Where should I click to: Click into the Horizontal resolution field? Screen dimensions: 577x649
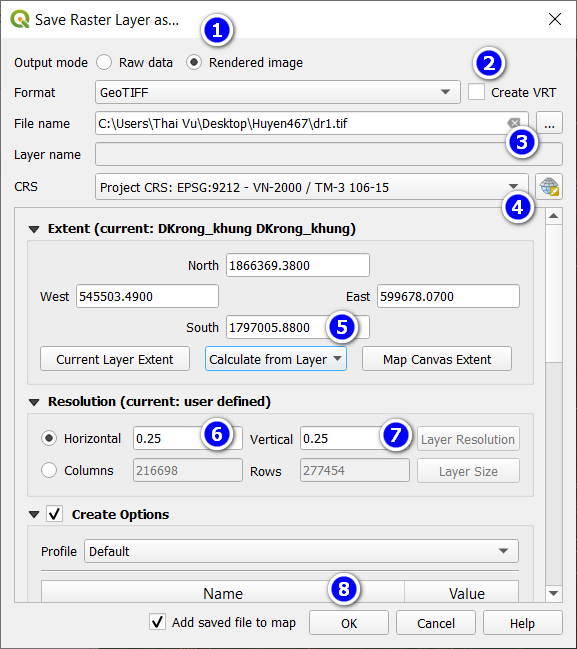pos(188,438)
